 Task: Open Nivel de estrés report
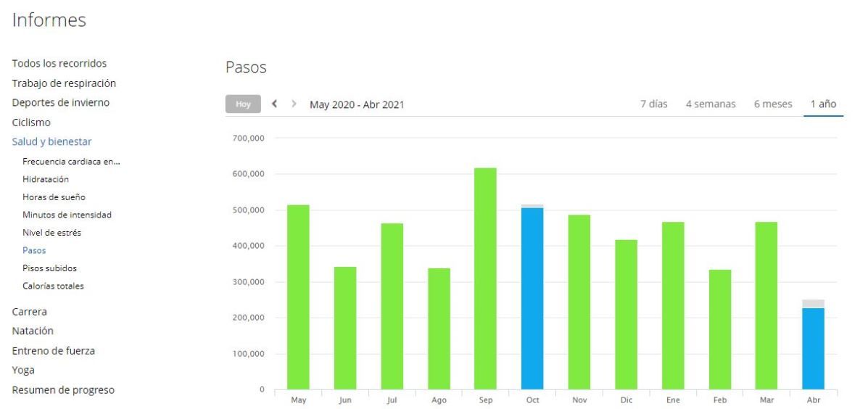click(x=52, y=233)
